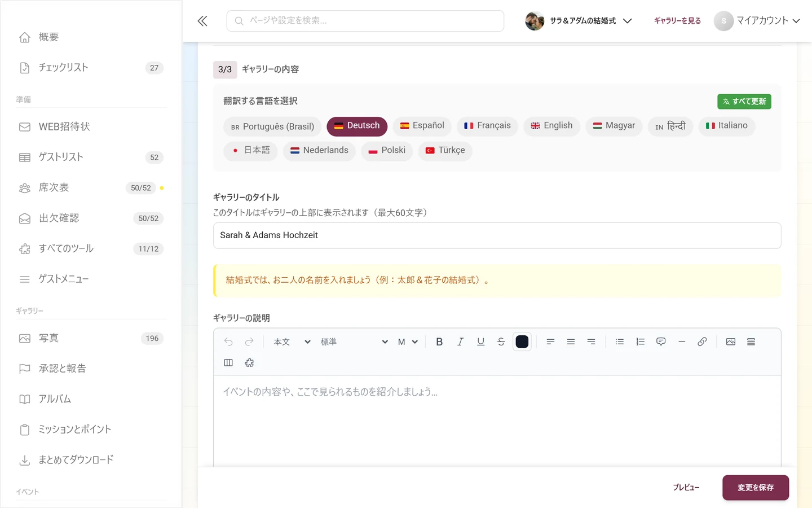Image resolution: width=812 pixels, height=508 pixels.
Task: Click the すべて更新 button
Action: [x=744, y=102]
